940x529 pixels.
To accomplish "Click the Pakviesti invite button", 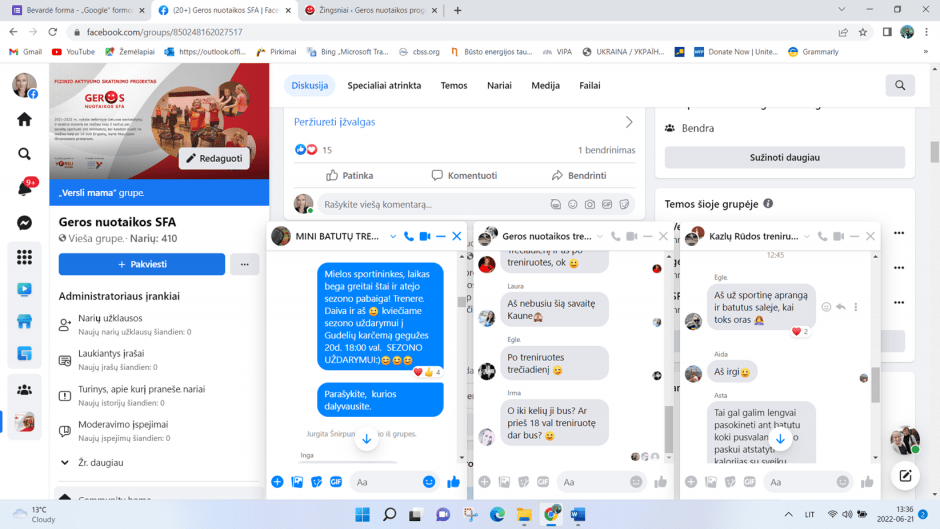I will click(141, 264).
